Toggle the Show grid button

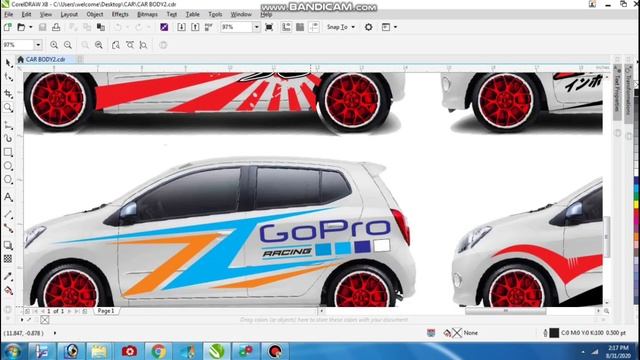pyautogui.click(x=300, y=27)
